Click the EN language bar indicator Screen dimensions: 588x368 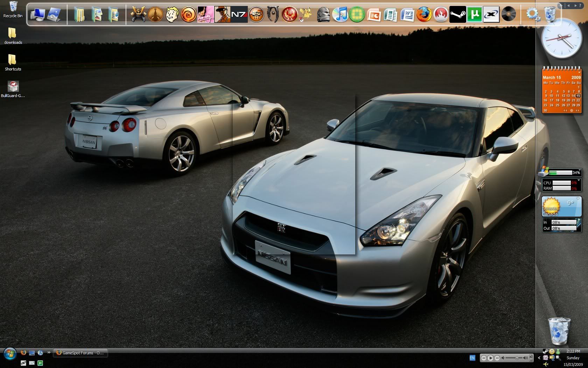click(472, 358)
